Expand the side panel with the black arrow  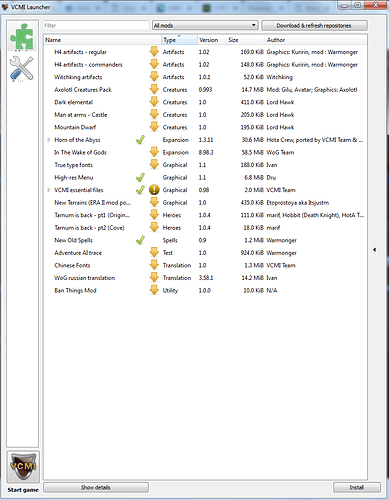tap(375, 249)
